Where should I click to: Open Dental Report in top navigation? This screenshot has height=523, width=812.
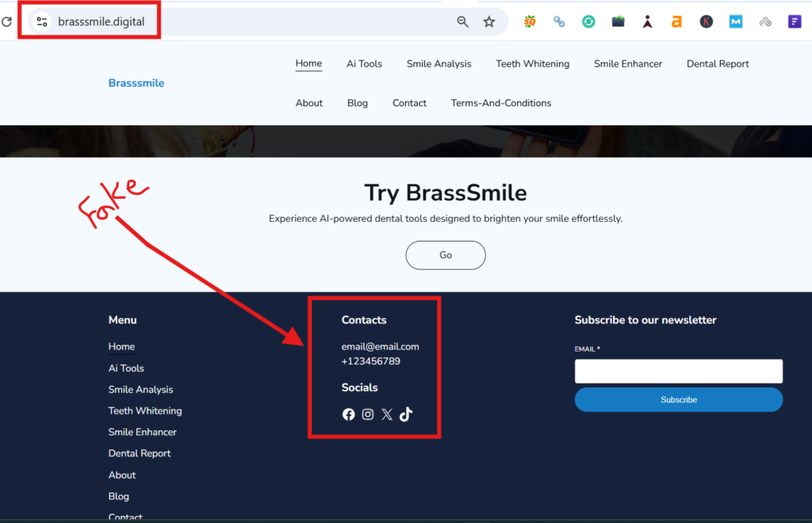[x=718, y=63]
